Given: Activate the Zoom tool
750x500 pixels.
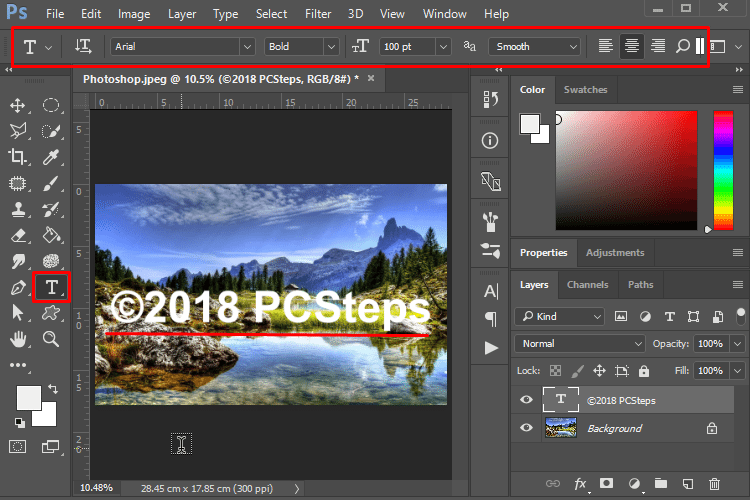Looking at the screenshot, I should [52, 339].
